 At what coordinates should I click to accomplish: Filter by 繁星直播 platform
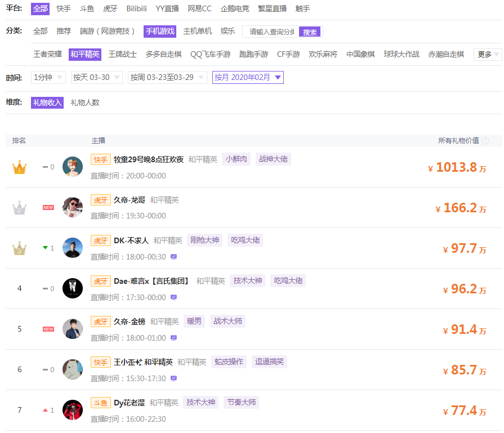coord(272,8)
